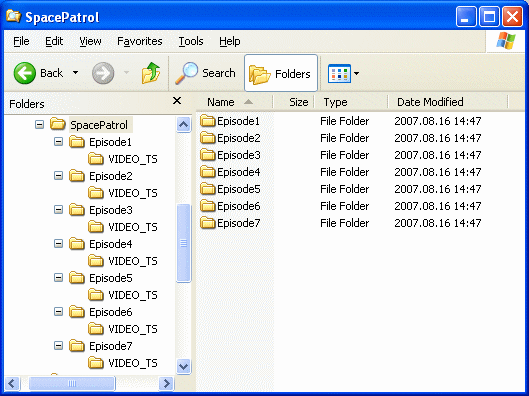
Task: Collapse the SpacePatrol tree node
Action: (39, 125)
